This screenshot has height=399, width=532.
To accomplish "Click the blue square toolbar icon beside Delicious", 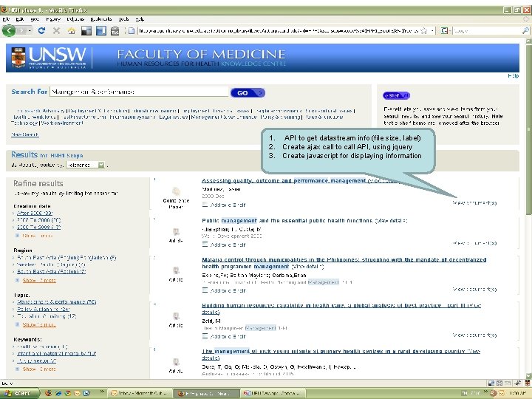I will [x=100, y=31].
